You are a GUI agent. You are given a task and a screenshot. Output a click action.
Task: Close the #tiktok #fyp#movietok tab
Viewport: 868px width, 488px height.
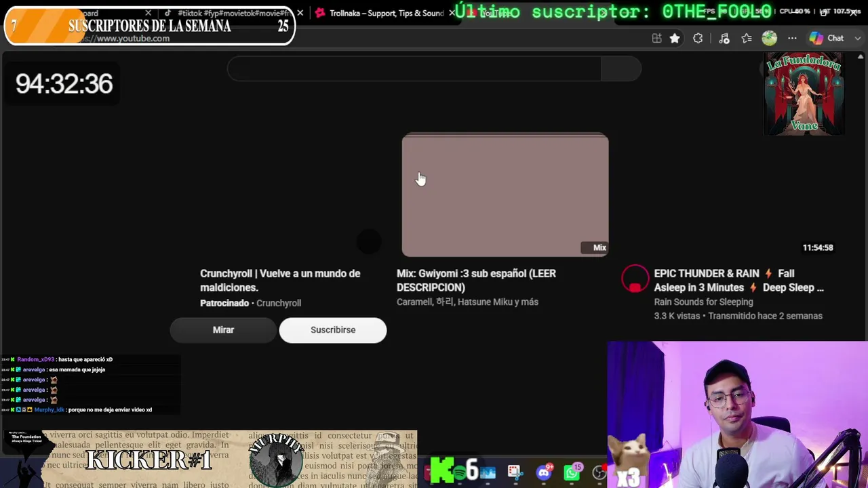click(300, 13)
